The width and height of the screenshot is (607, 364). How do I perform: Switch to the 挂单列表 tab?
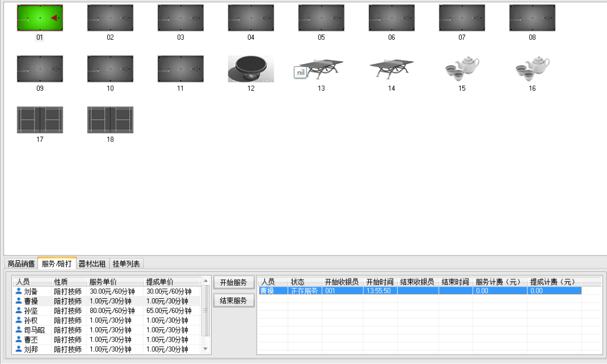tap(126, 264)
